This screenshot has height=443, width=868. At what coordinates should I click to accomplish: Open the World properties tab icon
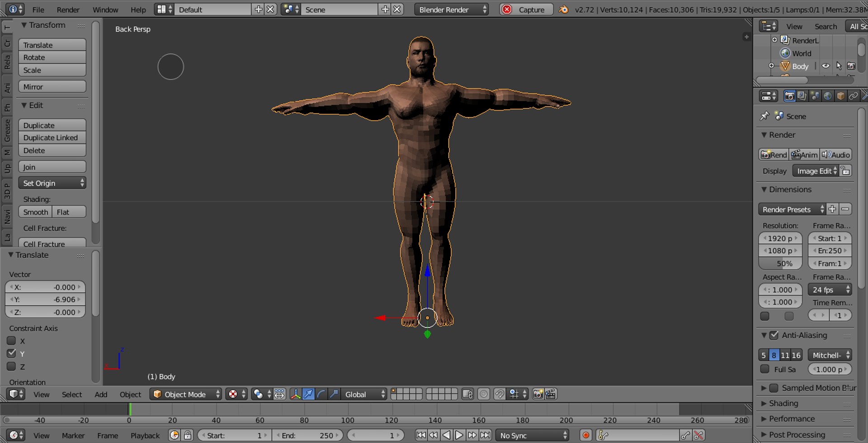point(827,96)
